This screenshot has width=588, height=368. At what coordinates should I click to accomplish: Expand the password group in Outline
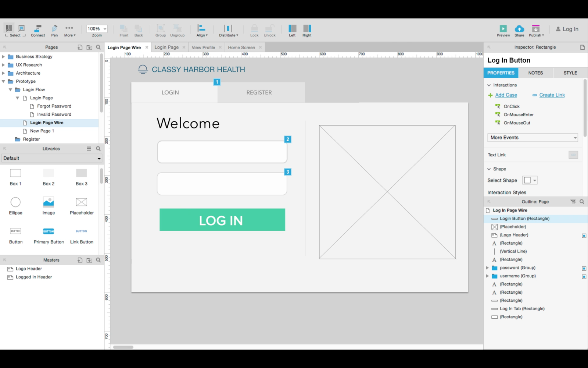(487, 268)
